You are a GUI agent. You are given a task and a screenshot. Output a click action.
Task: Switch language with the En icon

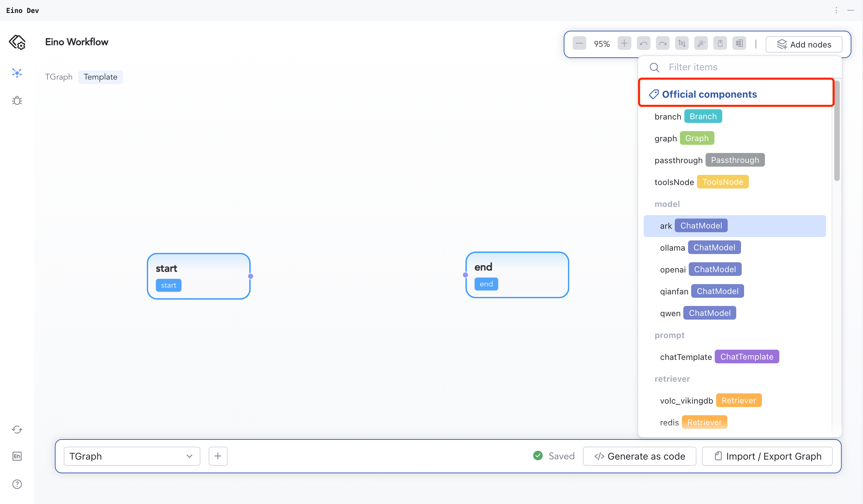[x=17, y=456]
